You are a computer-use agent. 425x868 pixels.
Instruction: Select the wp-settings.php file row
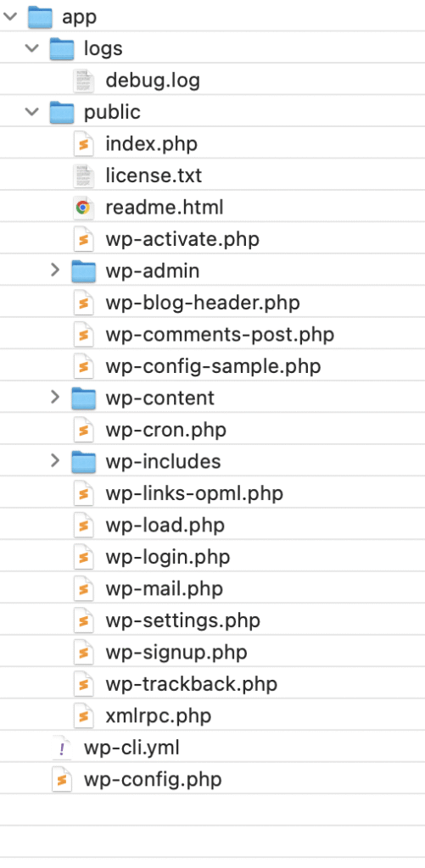click(212, 620)
